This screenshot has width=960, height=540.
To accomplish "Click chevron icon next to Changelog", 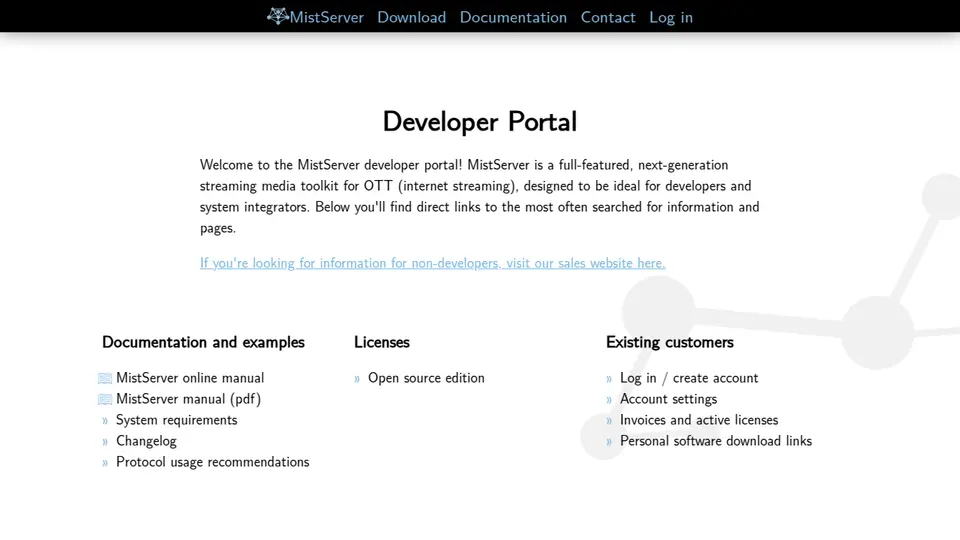I will coord(105,441).
